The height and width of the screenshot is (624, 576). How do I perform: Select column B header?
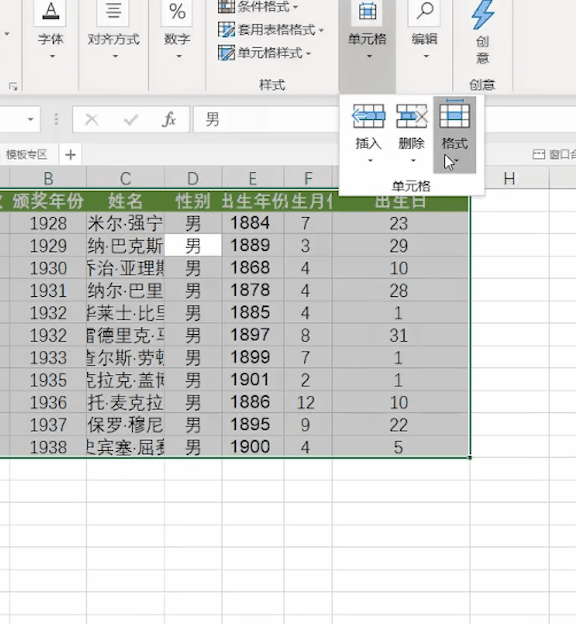[x=48, y=178]
